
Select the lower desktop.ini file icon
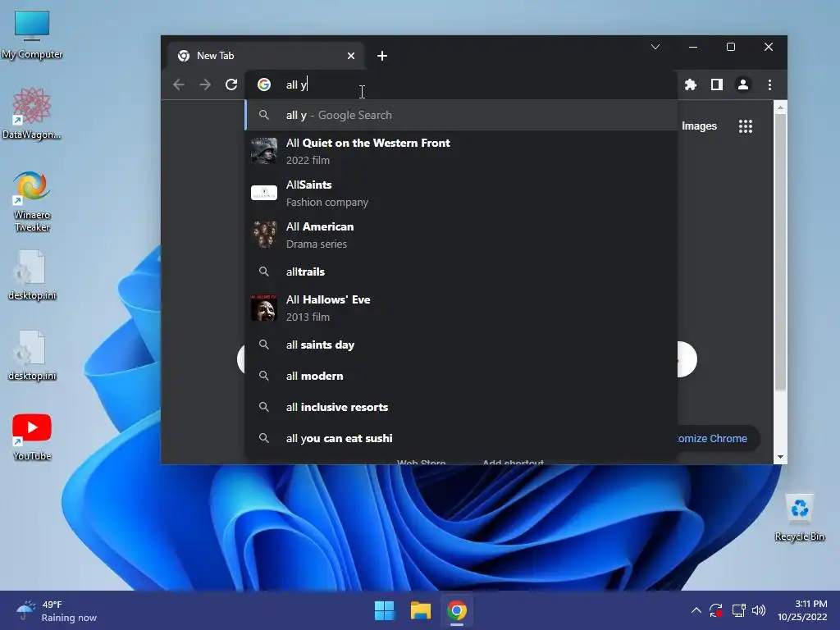[x=32, y=356]
